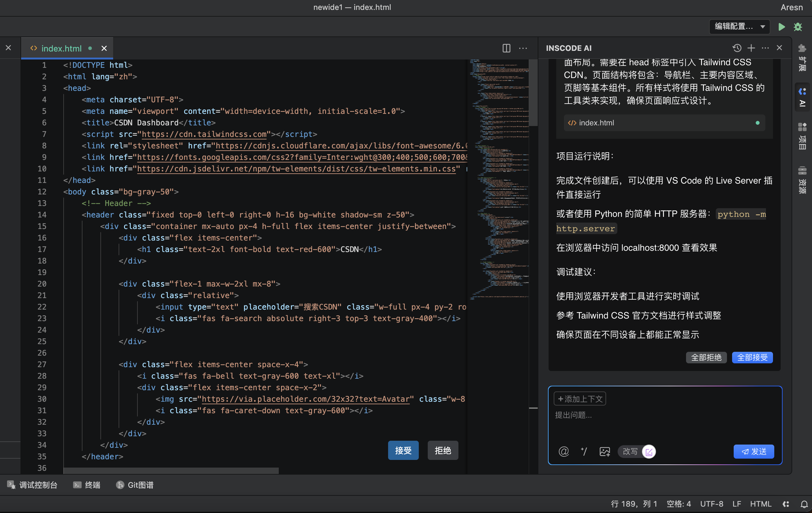812x513 pixels.
Task: Open the 扩展 extensions sidebar
Action: [802, 58]
